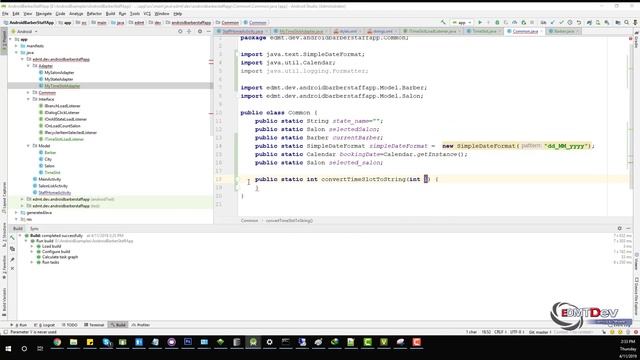Open the TODO tool window

pyautogui.click(x=70, y=325)
